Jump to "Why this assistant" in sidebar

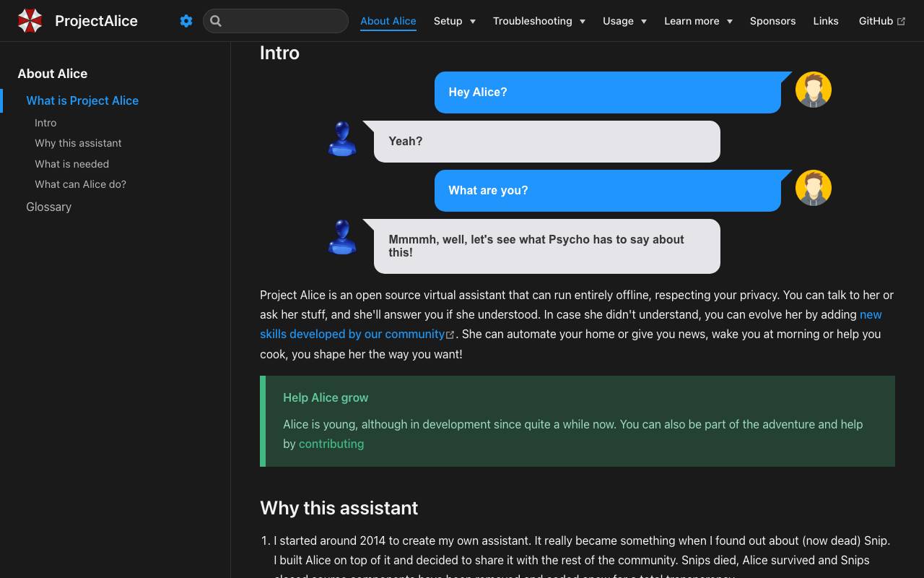pyautogui.click(x=78, y=143)
